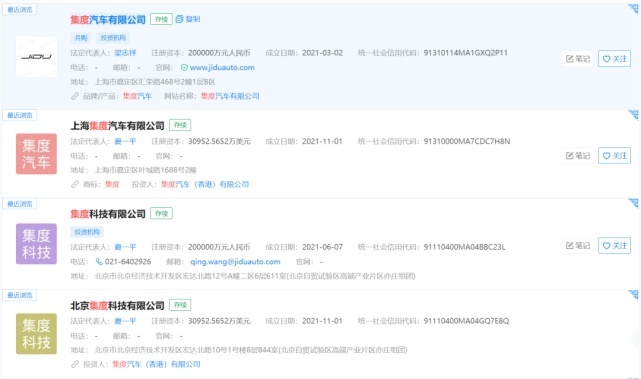Add a note for 集度科技有限公司
This screenshot has height=379, width=641.
coord(578,245)
